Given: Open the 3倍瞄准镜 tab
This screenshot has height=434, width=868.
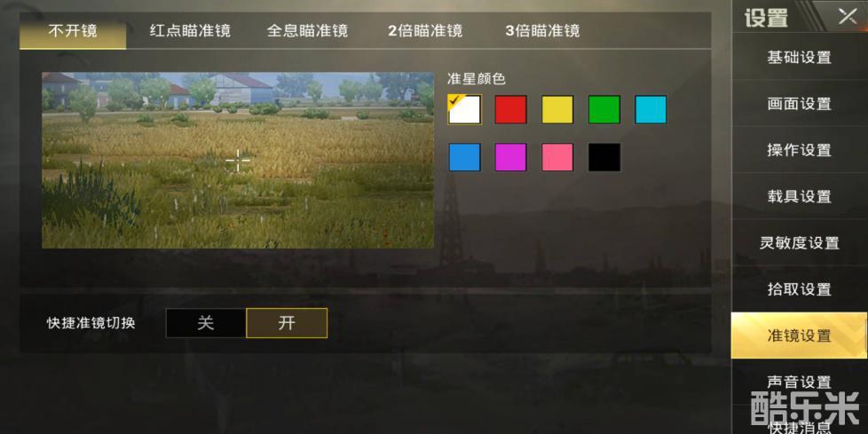Looking at the screenshot, I should tap(542, 30).
